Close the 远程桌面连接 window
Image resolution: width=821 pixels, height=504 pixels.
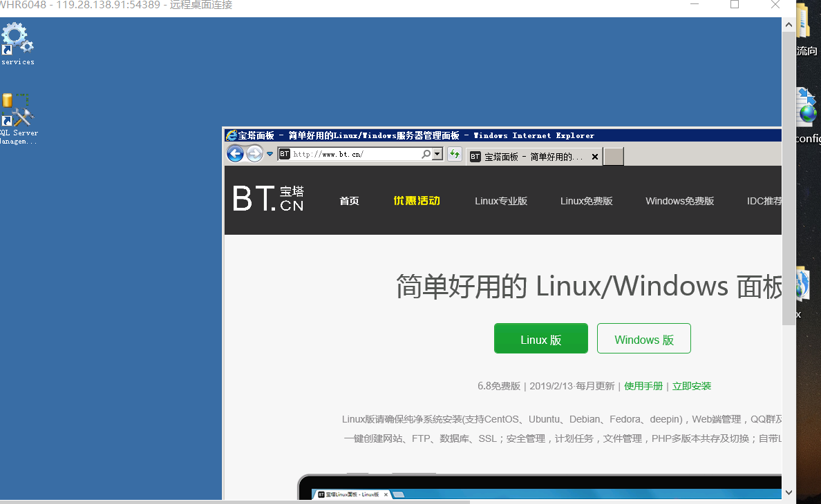(x=775, y=5)
